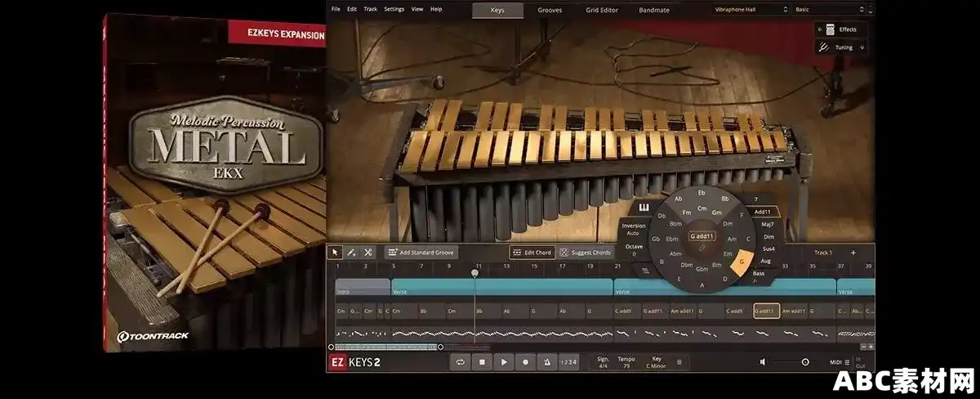Select the scissors cut tool

367,253
